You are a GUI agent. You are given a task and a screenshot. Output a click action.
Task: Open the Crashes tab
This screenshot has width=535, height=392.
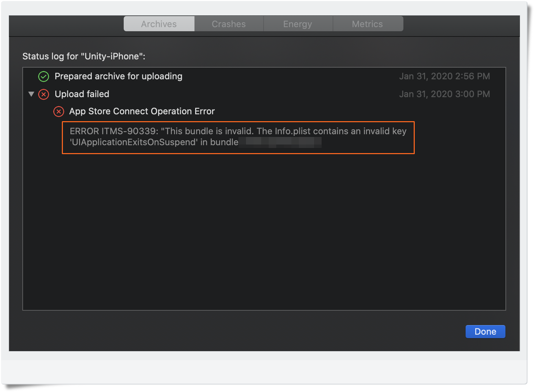click(x=229, y=24)
